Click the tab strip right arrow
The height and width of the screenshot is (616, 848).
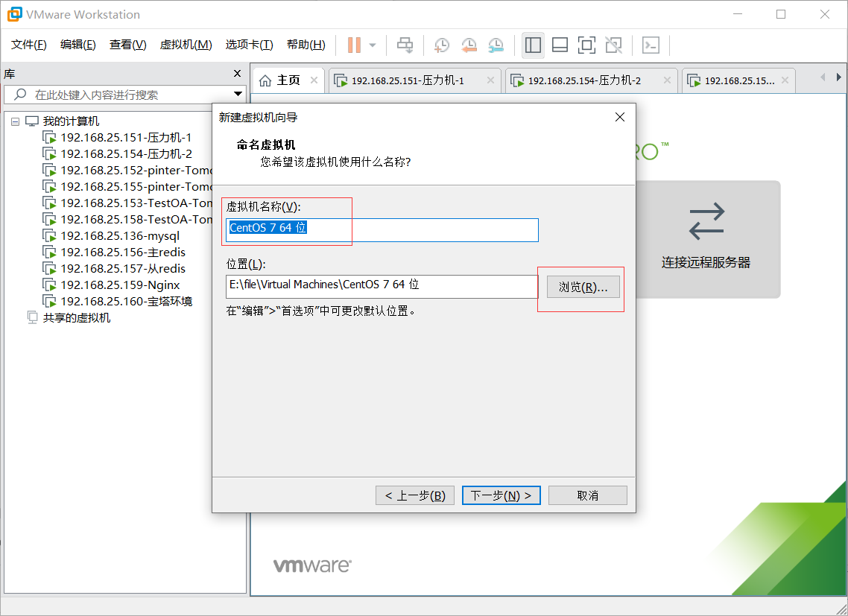click(838, 77)
